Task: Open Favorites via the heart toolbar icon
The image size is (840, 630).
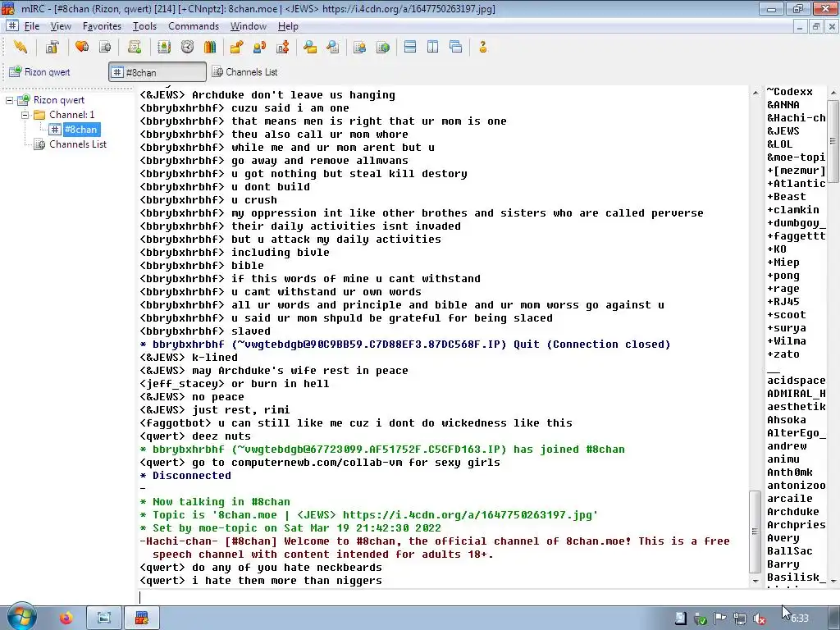Action: (82, 47)
